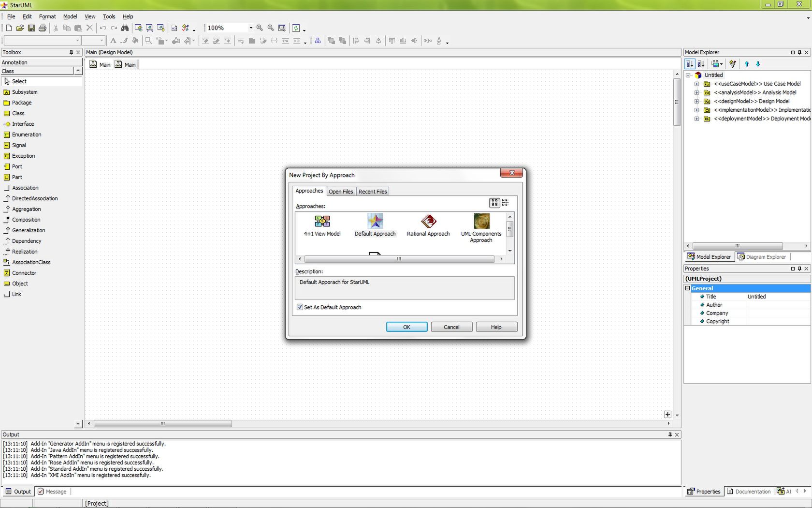Pin the Toolbox panel
Image resolution: width=812 pixels, height=508 pixels.
(71, 52)
